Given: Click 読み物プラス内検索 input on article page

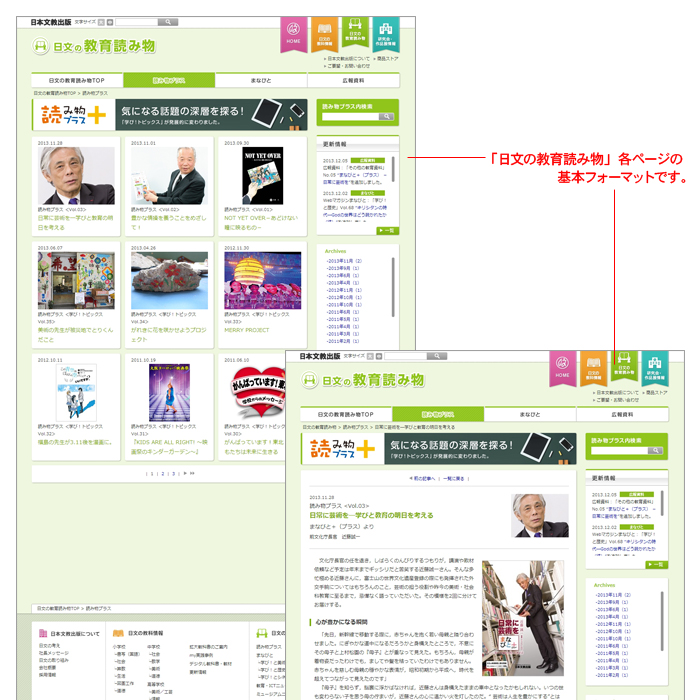Looking at the screenshot, I should point(620,450).
